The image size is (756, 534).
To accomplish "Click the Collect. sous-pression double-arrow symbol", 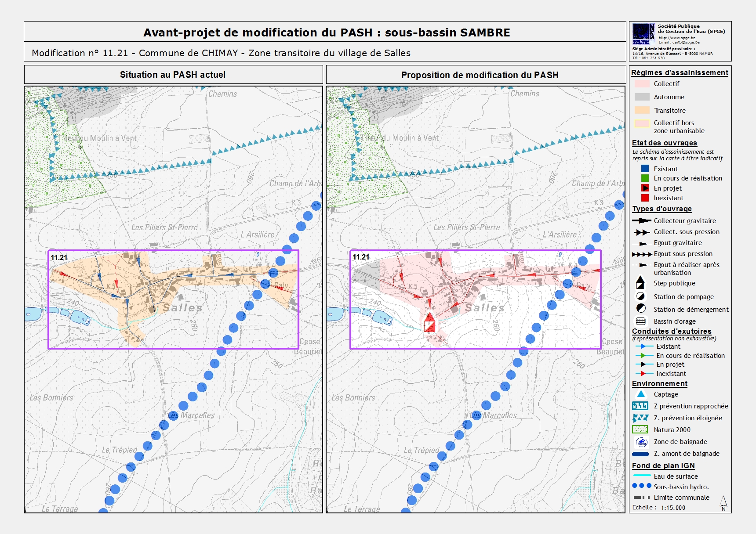I will click(642, 232).
